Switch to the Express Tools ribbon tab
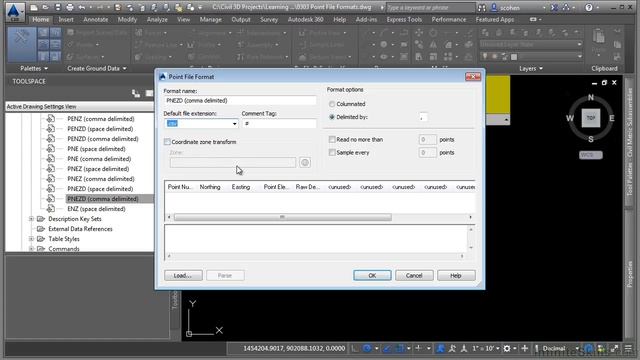 (x=404, y=20)
